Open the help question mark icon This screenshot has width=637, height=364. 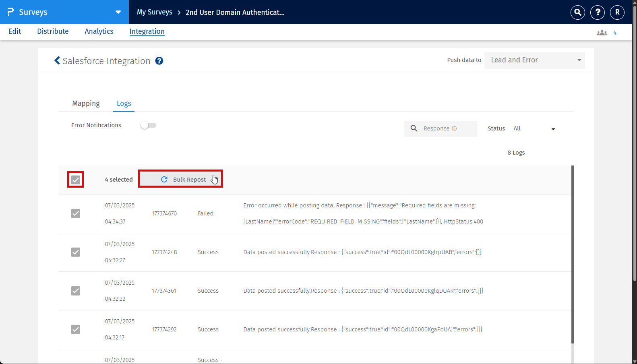[x=598, y=12]
